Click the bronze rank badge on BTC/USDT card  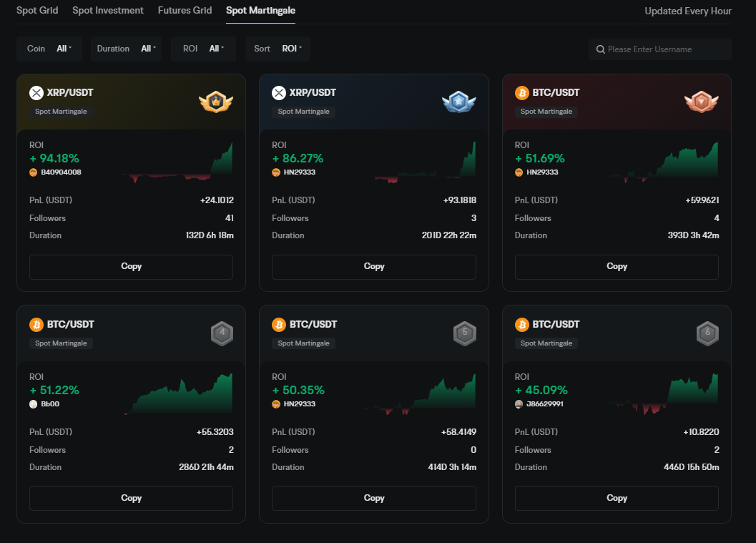(x=702, y=102)
